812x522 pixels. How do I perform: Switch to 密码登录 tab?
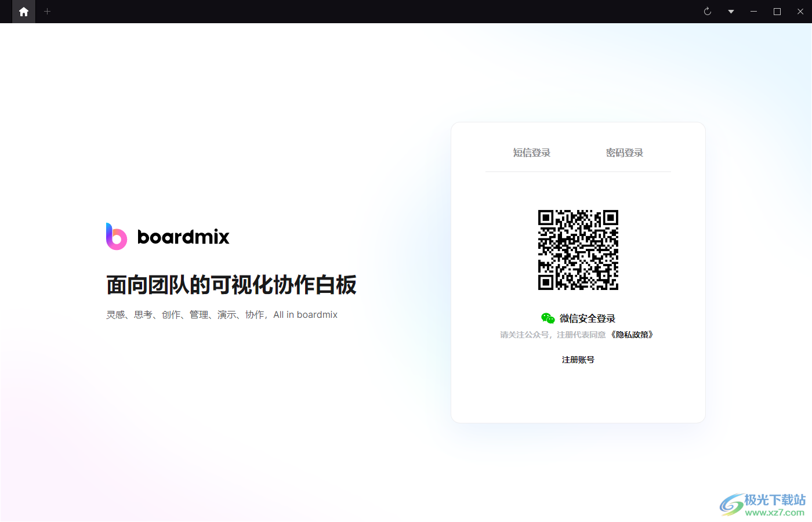coord(625,153)
